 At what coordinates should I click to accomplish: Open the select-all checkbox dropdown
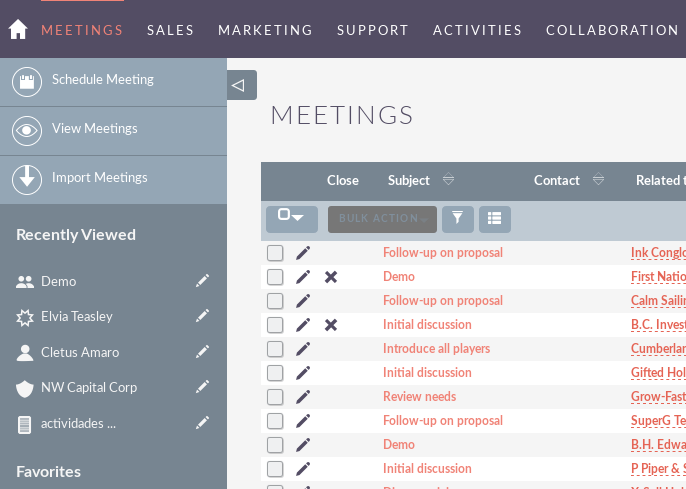(291, 218)
